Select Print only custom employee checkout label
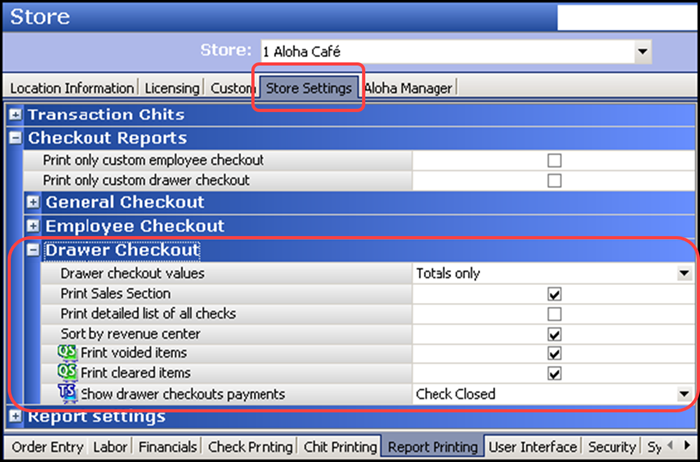This screenshot has width=700, height=462. click(153, 160)
